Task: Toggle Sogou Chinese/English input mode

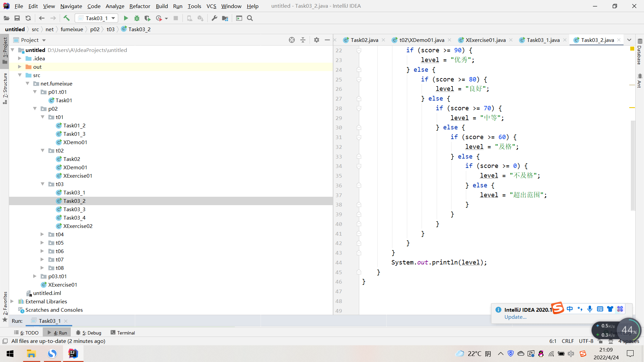Action: [x=570, y=309]
